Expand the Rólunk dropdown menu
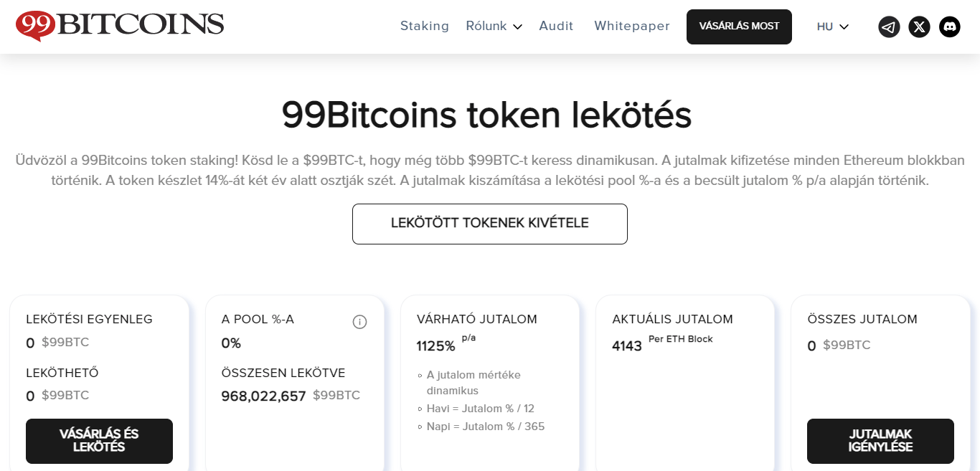This screenshot has height=471, width=980. [486, 27]
